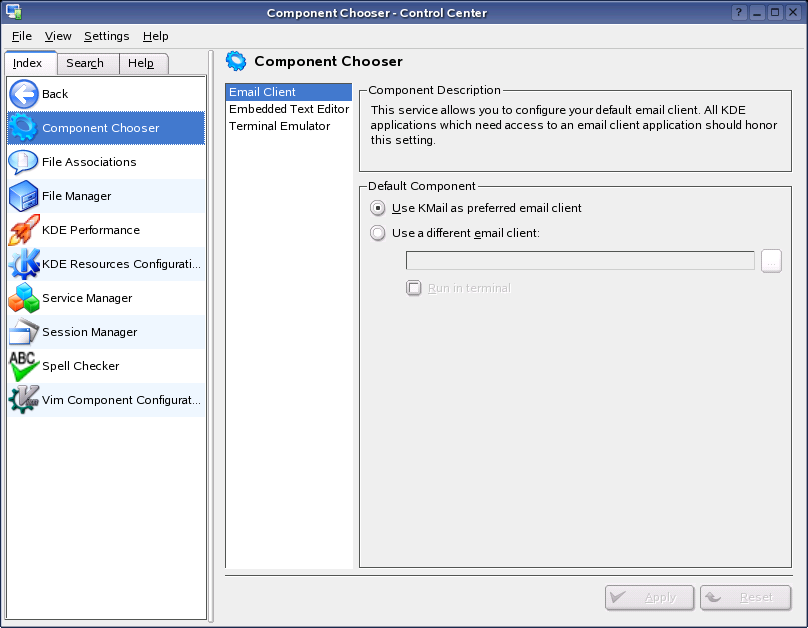Switch to the Search tab
The width and height of the screenshot is (808, 628).
click(x=88, y=63)
